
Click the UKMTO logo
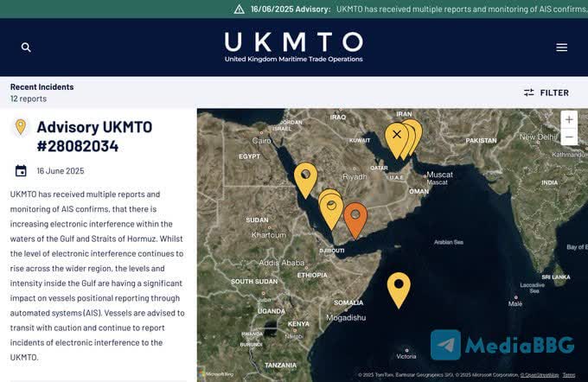tap(294, 47)
